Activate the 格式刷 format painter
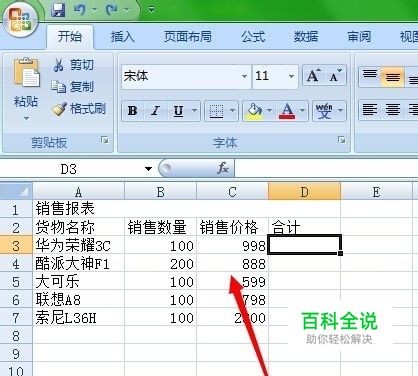Viewport: 418px width, 376px height. [79, 109]
